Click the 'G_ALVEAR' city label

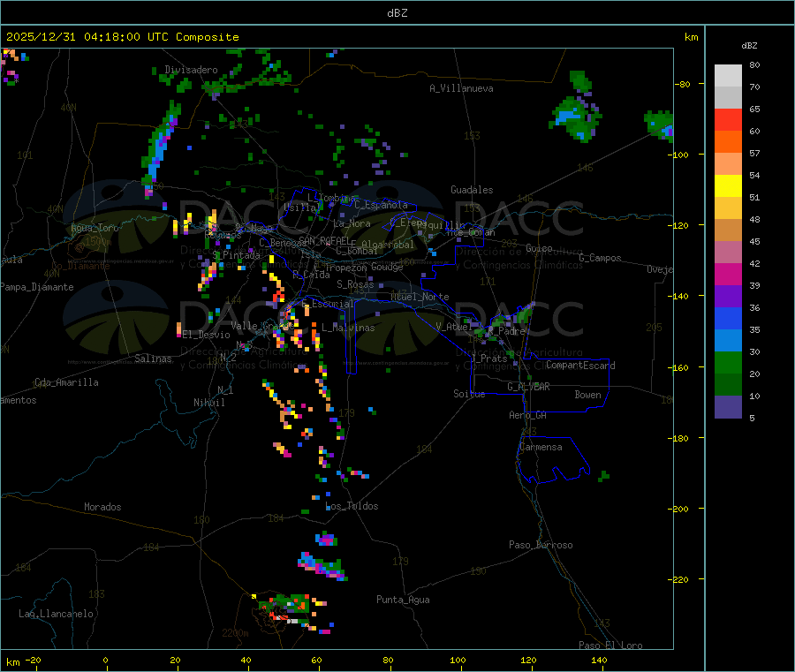(529, 387)
